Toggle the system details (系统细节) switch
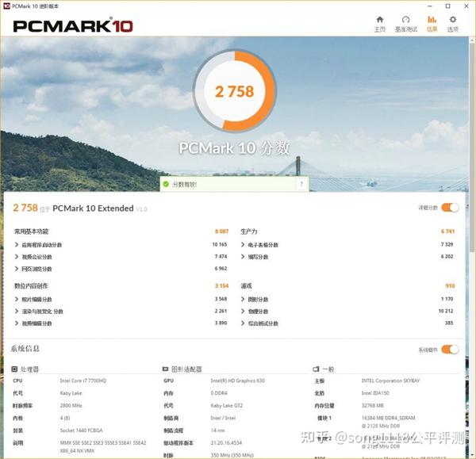The height and width of the screenshot is (459, 476). click(x=450, y=350)
